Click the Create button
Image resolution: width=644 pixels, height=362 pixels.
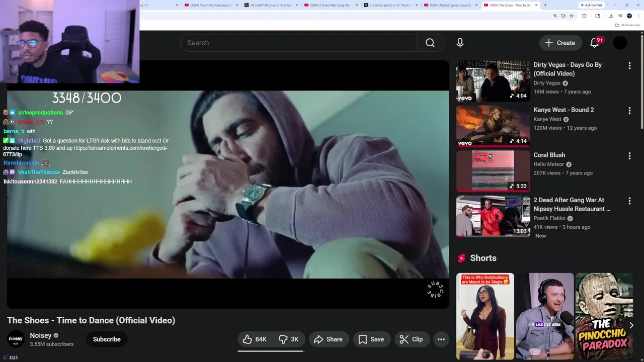[560, 43]
